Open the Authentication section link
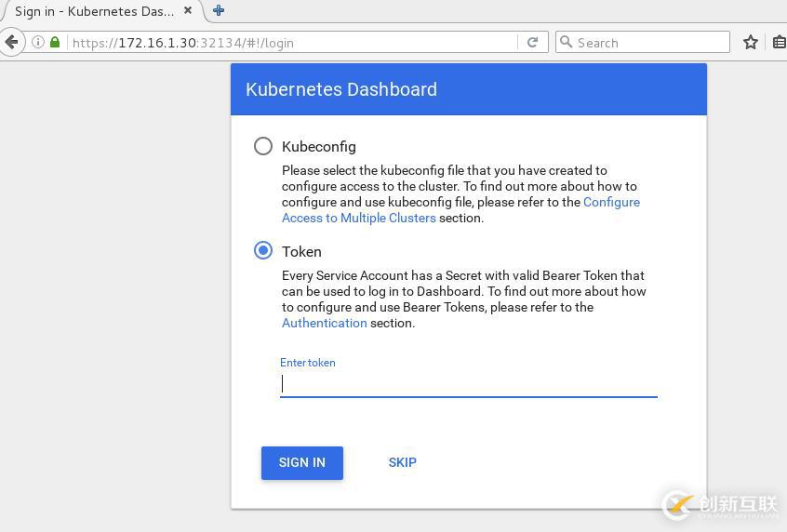787x532 pixels. click(325, 323)
